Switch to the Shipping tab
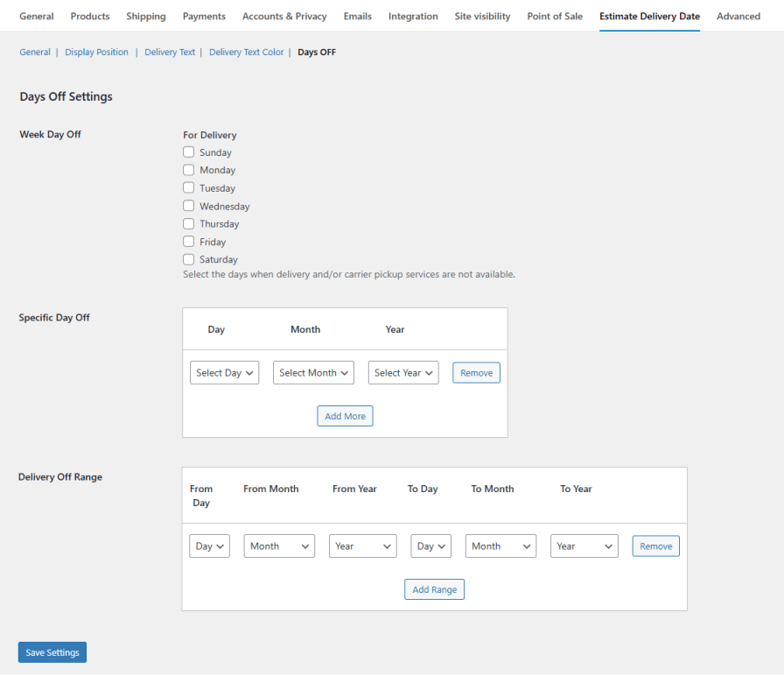 pyautogui.click(x=145, y=16)
